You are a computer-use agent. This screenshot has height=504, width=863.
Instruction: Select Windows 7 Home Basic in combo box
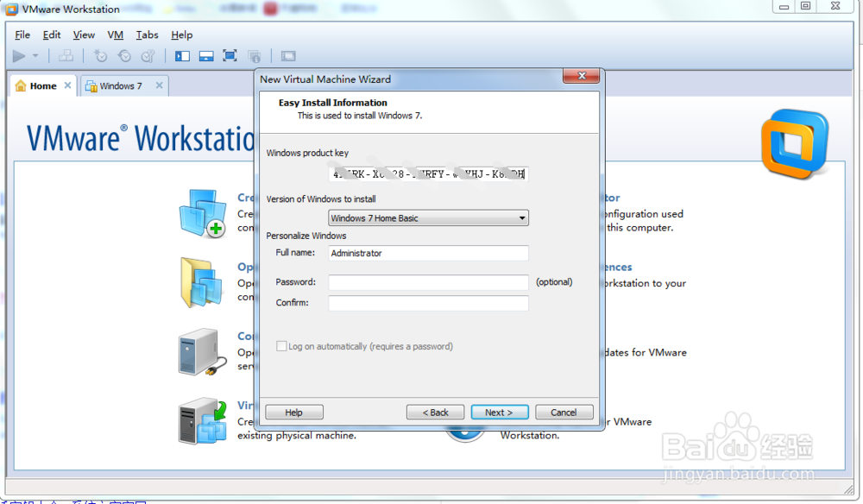click(x=423, y=217)
